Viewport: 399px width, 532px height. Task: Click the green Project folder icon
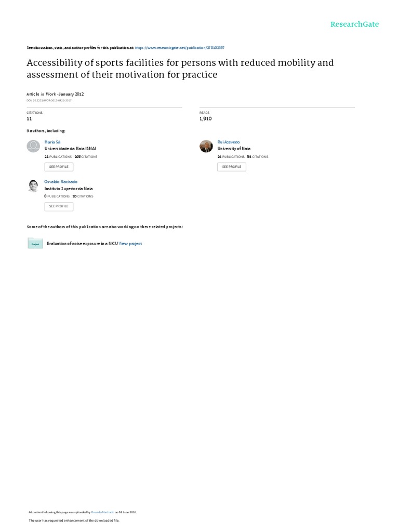[35, 243]
